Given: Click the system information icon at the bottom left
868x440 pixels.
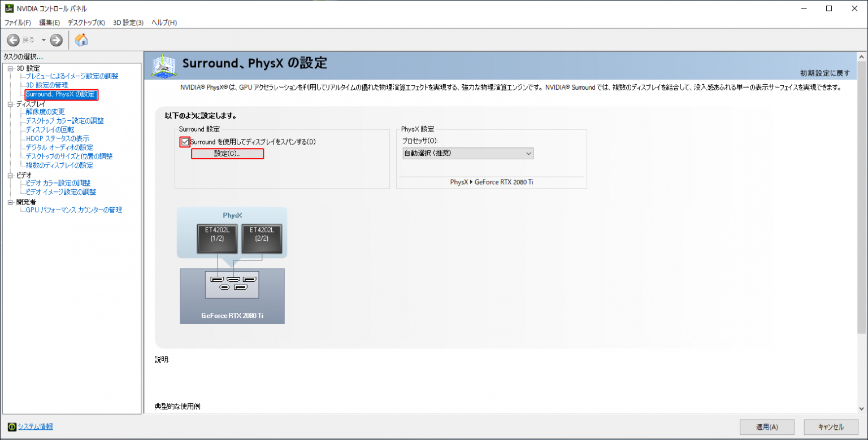Looking at the screenshot, I should [12, 426].
